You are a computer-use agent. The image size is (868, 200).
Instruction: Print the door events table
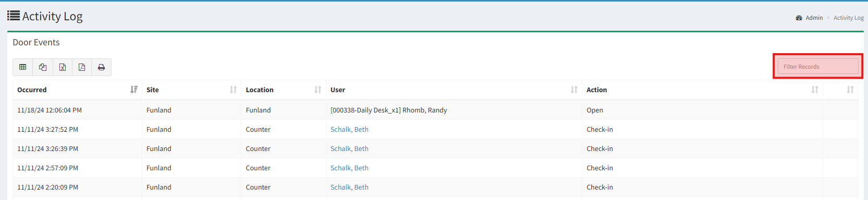click(x=102, y=67)
